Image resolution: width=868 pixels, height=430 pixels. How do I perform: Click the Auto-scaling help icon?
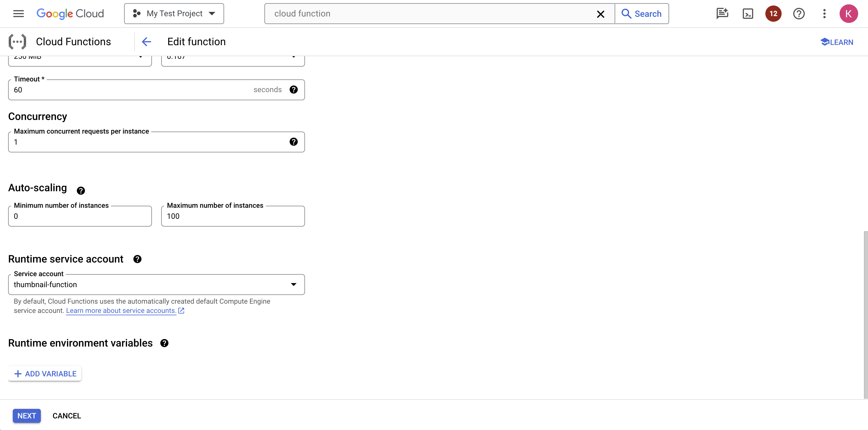pyautogui.click(x=81, y=191)
